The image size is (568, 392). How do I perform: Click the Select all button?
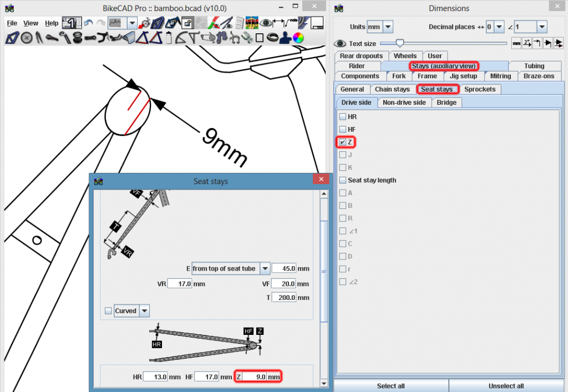tap(390, 386)
